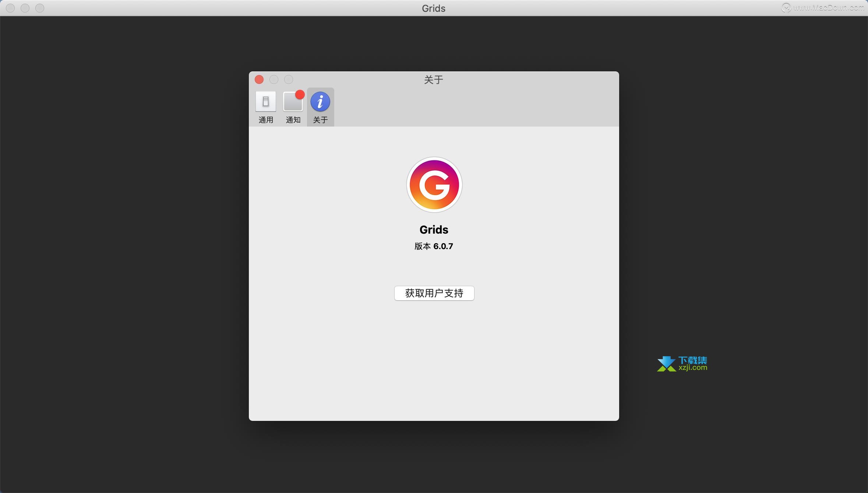
Task: Click the bold Grids app name label
Action: [434, 230]
